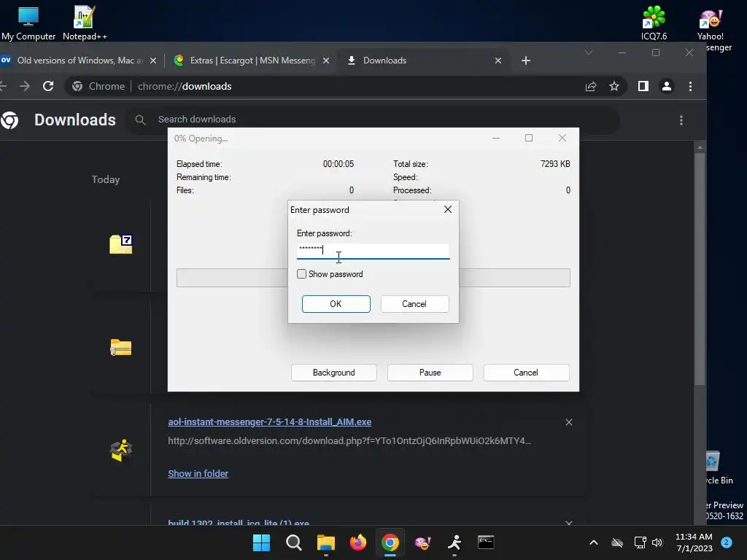Show AIM installer in folder
The image size is (747, 560).
coord(198,473)
